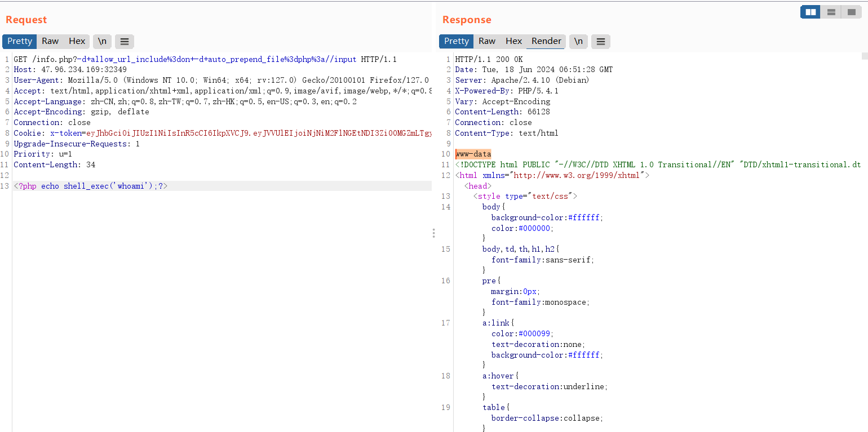Click the table{ selector line

pos(495,408)
